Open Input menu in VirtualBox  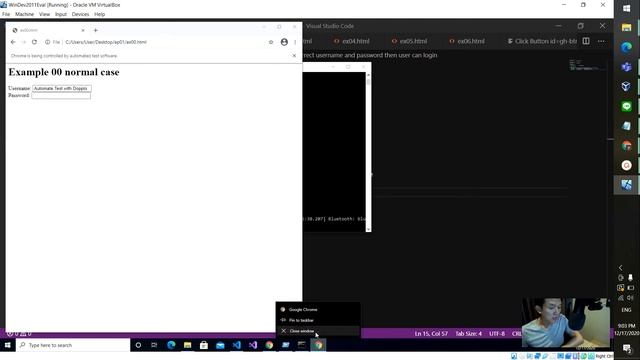tap(61, 14)
